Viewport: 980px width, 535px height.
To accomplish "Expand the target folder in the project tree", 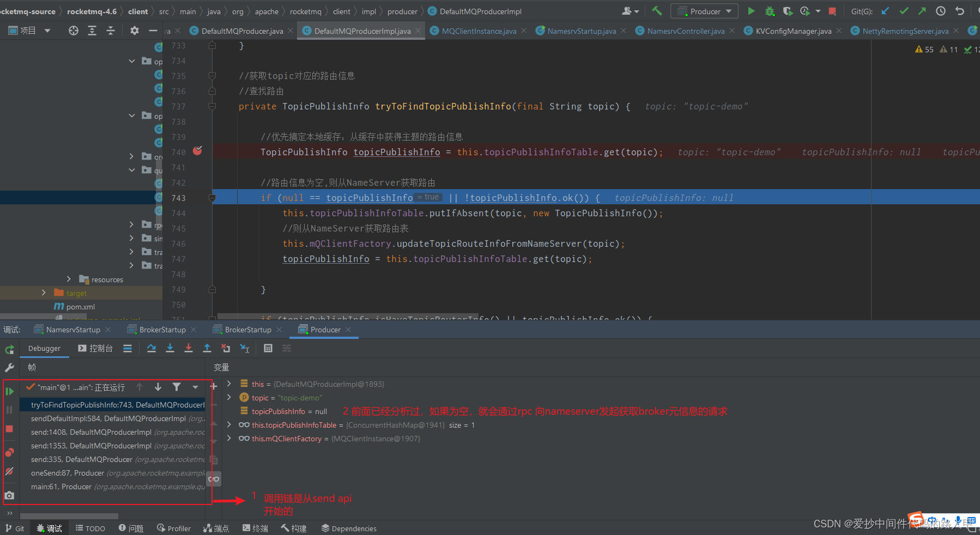I will (x=44, y=293).
